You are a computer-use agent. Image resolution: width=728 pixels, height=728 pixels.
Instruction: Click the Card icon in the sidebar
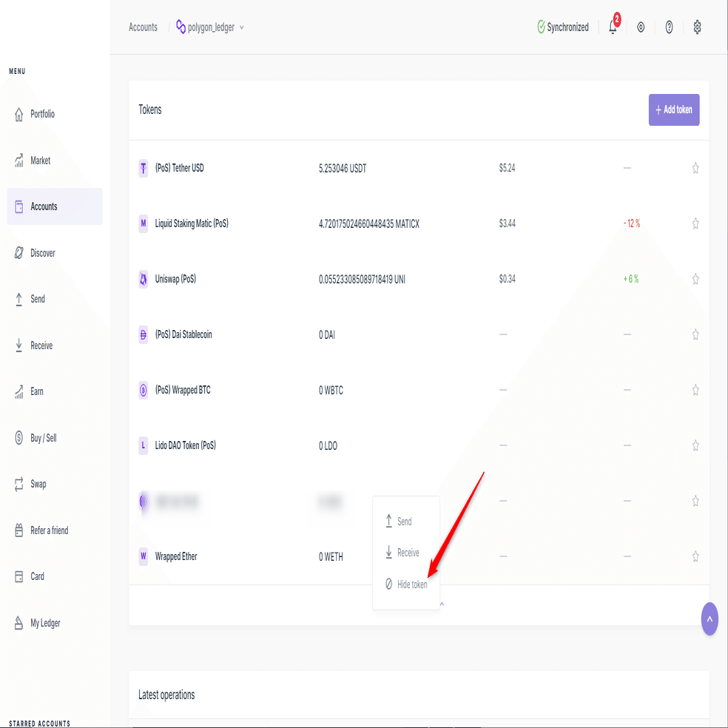pyautogui.click(x=18, y=576)
